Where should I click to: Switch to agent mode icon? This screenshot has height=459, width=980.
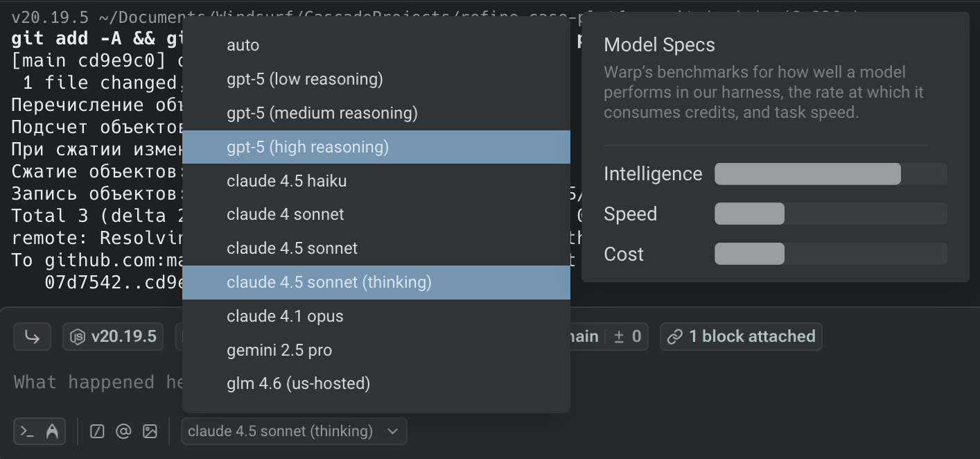52,431
